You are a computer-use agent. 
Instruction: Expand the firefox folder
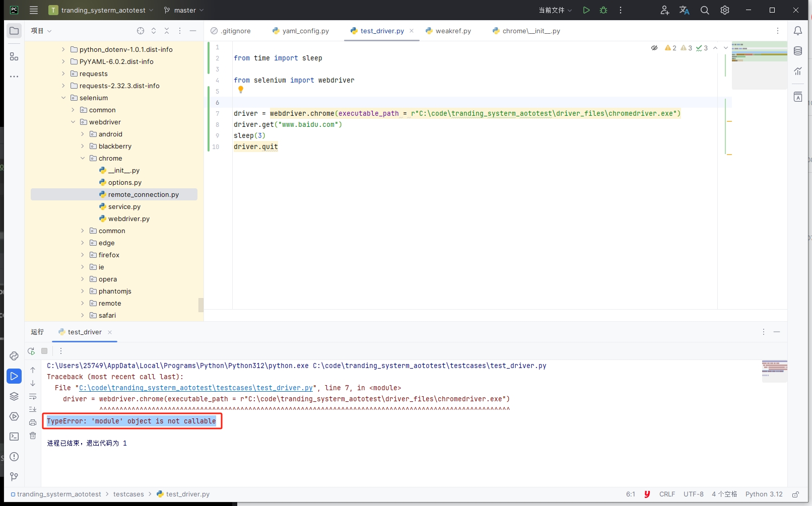pyautogui.click(x=83, y=255)
